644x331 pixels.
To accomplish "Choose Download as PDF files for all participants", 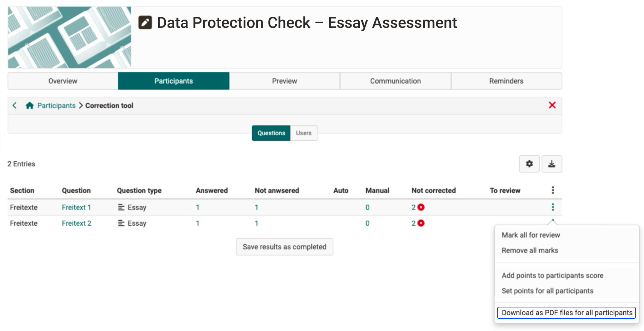I will (x=566, y=313).
